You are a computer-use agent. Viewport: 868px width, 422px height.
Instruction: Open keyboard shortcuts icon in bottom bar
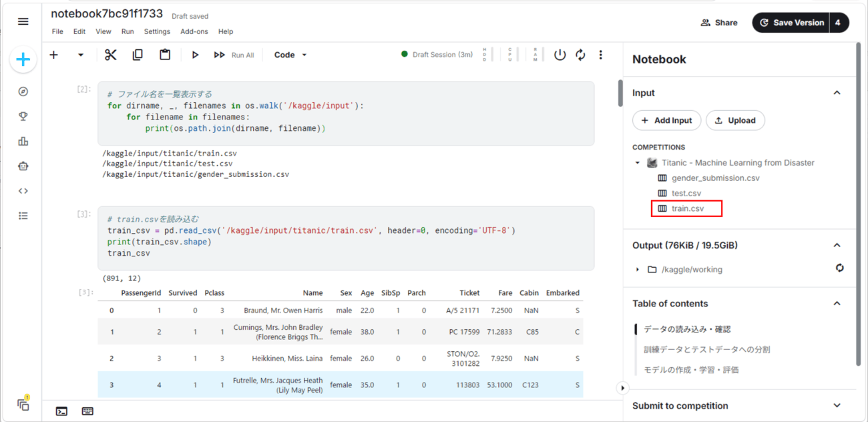(x=87, y=411)
